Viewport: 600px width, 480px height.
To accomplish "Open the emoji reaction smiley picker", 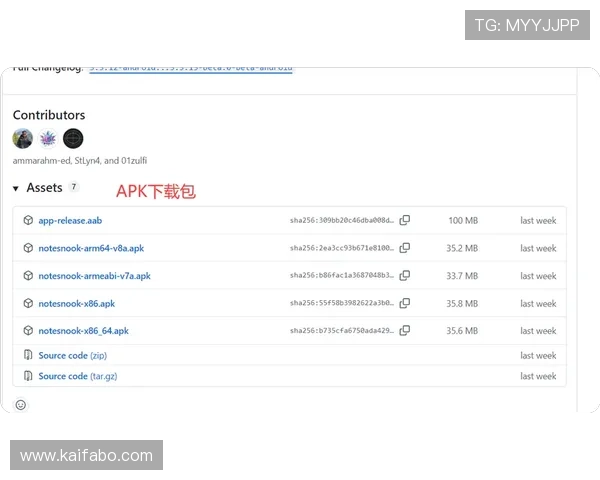I will [x=21, y=405].
